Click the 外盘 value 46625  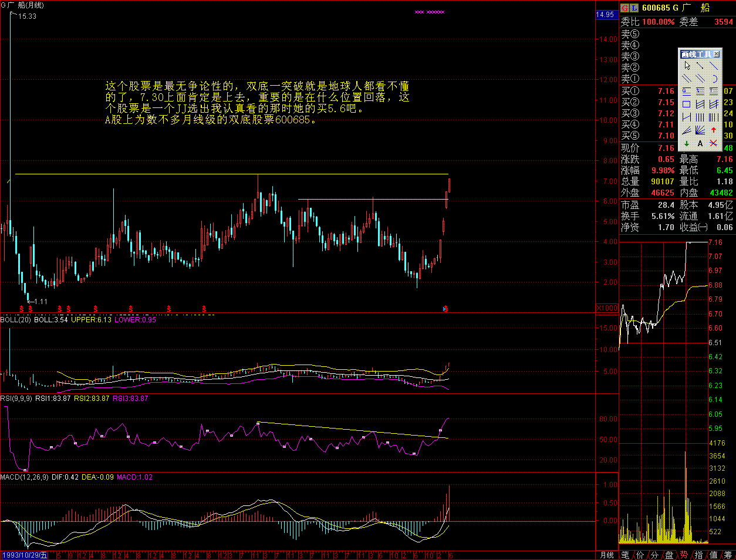[x=663, y=193]
